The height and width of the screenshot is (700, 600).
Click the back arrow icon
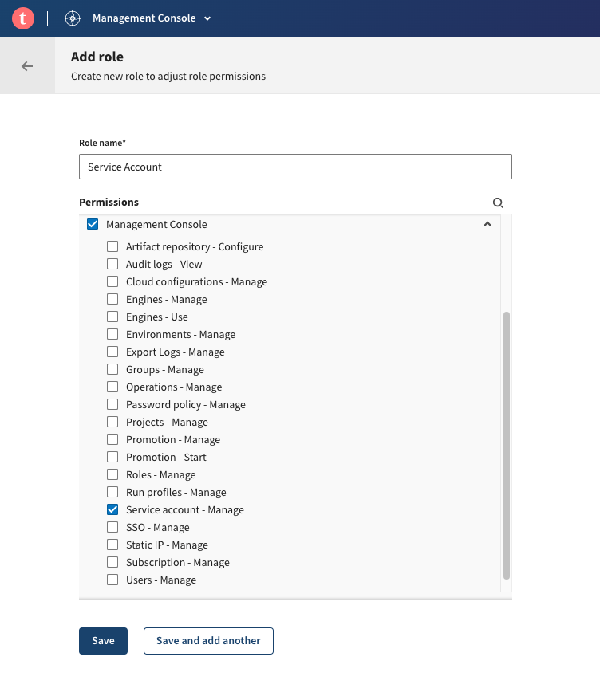click(x=27, y=66)
